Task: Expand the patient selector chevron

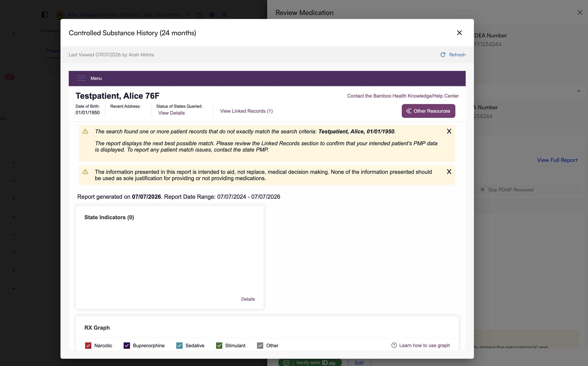Action: (x=188, y=15)
